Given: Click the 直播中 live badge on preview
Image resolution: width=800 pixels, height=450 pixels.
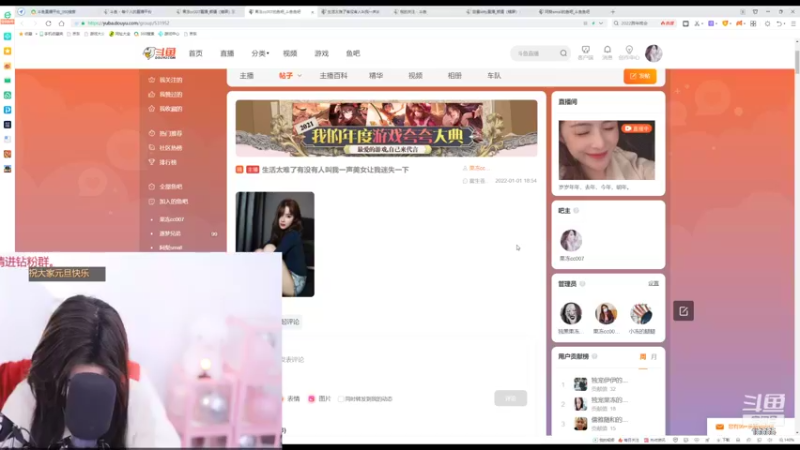Looking at the screenshot, I should (637, 129).
